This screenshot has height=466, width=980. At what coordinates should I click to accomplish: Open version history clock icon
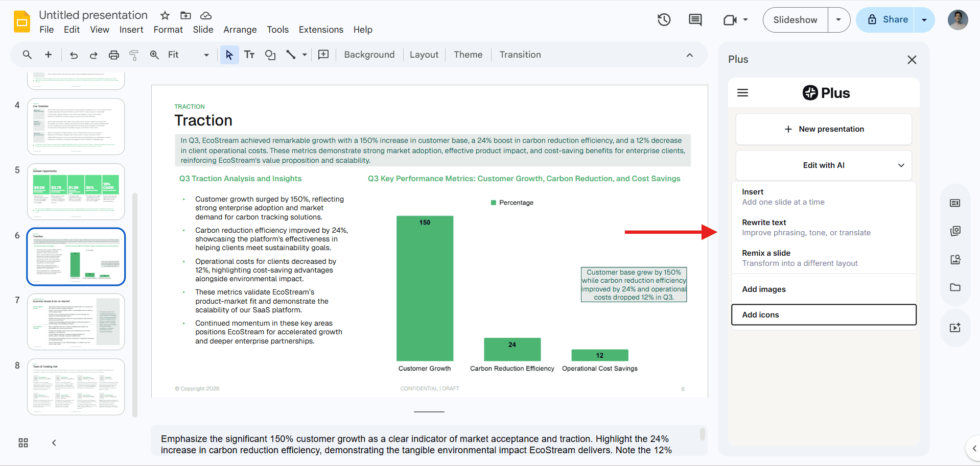click(664, 20)
